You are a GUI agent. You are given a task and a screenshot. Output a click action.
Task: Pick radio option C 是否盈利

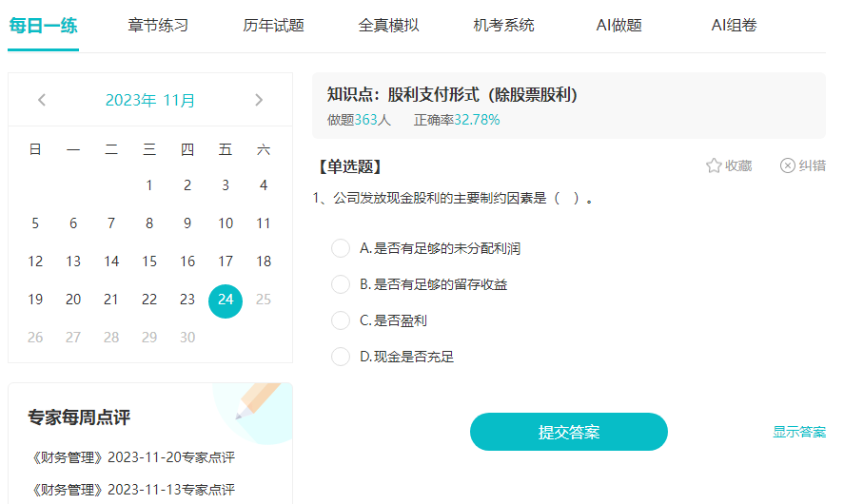click(341, 320)
